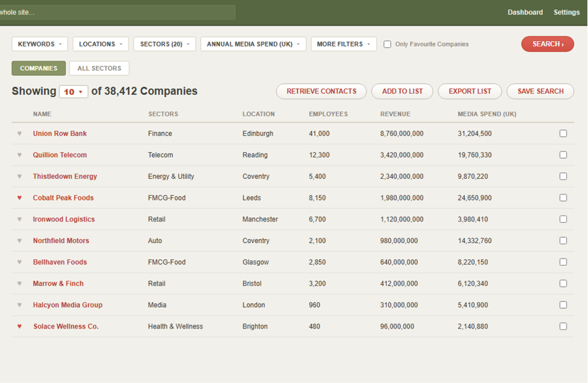Open the Northfield Motors company link
Image resolution: width=588 pixels, height=383 pixels.
point(61,240)
